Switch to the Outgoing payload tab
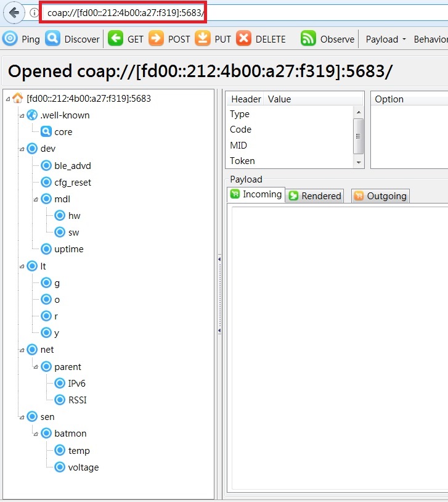 click(x=380, y=195)
